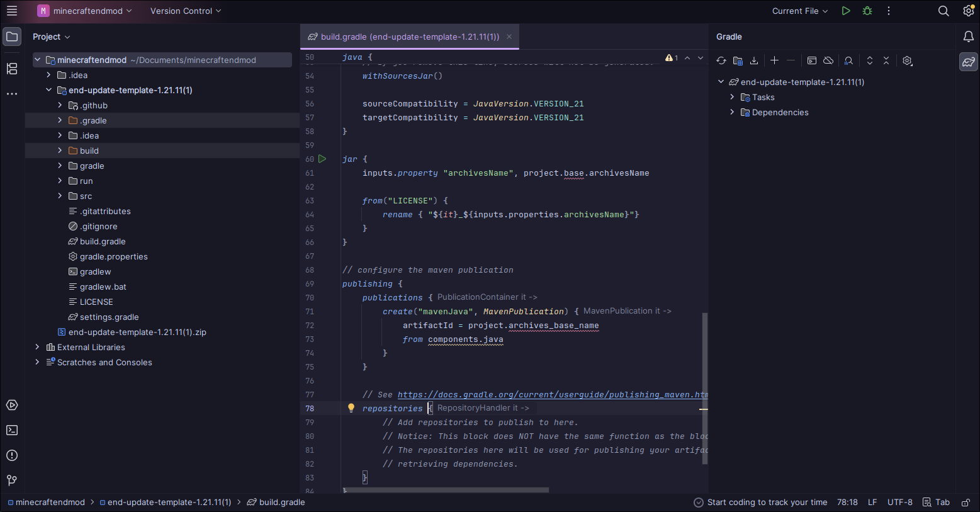Click the editor vertical scrollbar thumb

tap(705, 388)
